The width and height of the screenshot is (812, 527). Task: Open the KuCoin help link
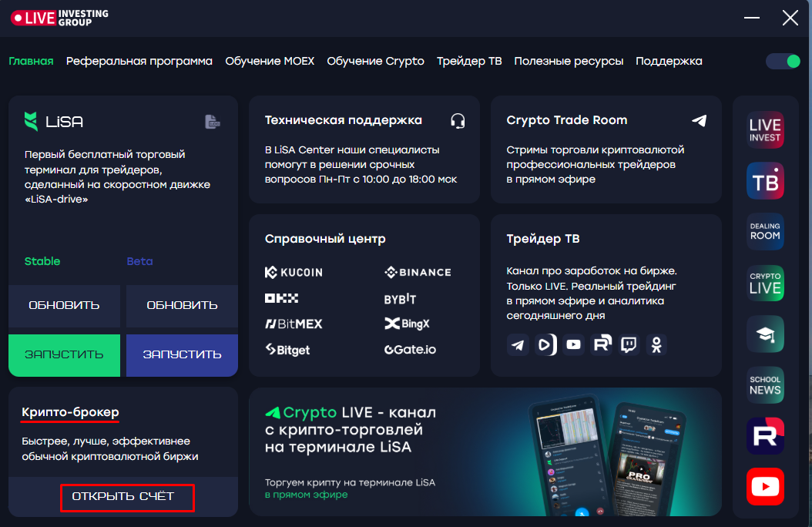pyautogui.click(x=294, y=272)
